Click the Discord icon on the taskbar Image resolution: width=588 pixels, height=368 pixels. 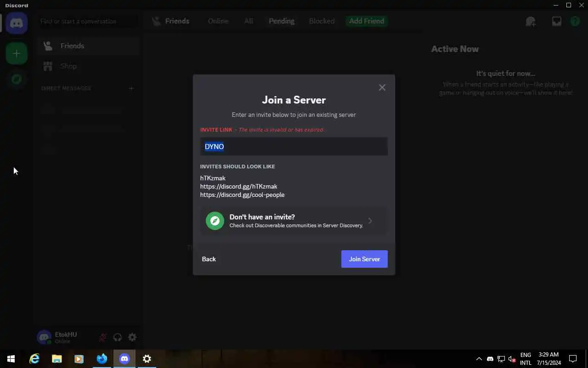tap(124, 359)
